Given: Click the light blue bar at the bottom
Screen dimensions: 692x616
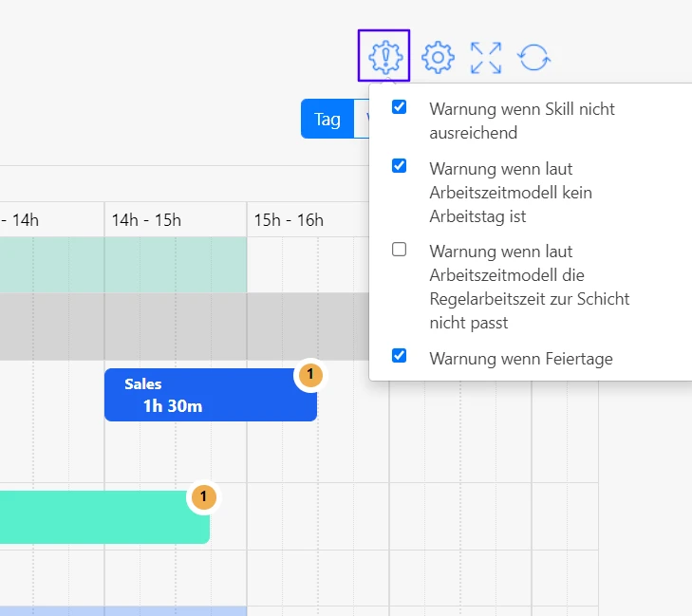Looking at the screenshot, I should 123,610.
